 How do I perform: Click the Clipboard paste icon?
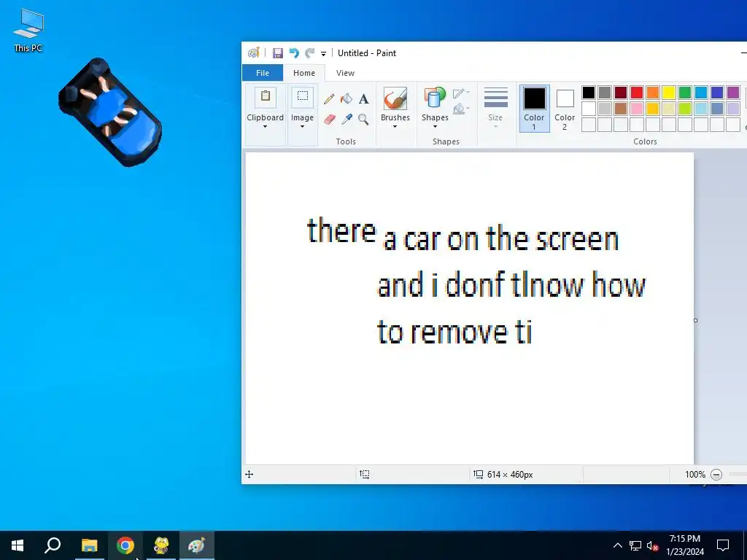[x=266, y=98]
